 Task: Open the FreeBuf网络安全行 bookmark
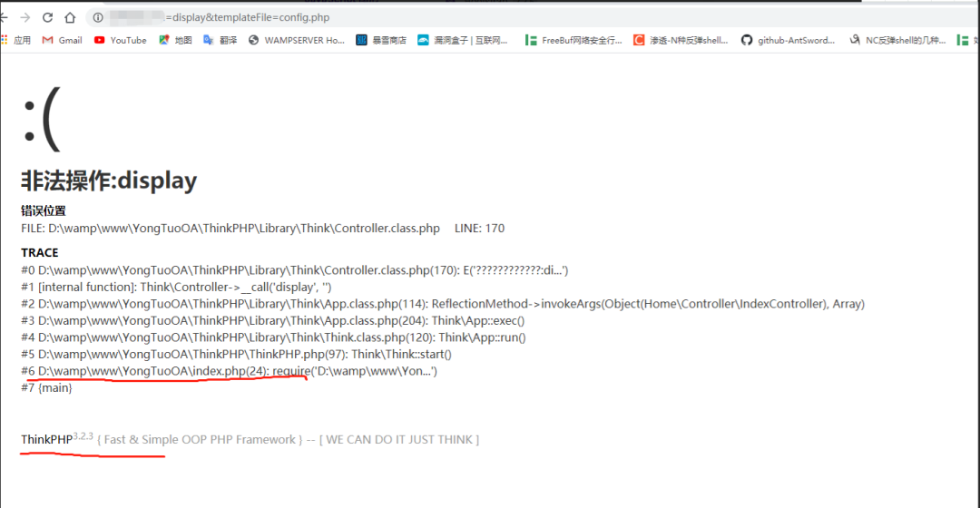click(573, 40)
